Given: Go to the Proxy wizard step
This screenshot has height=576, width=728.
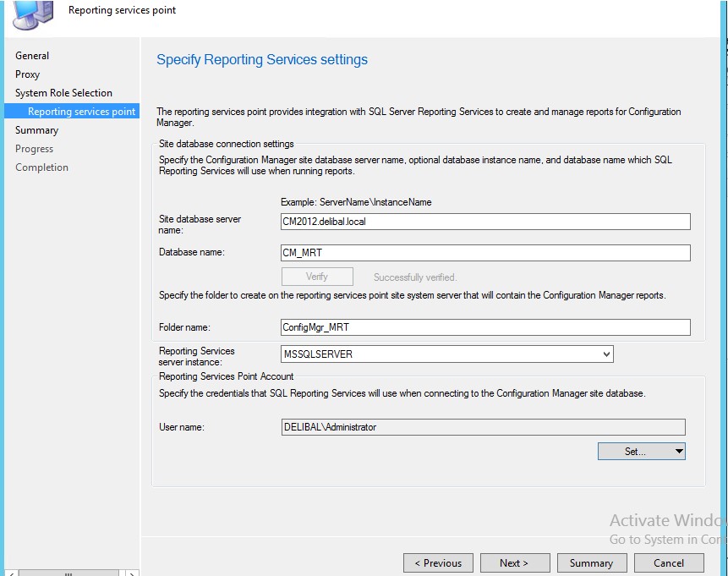Looking at the screenshot, I should coord(27,74).
